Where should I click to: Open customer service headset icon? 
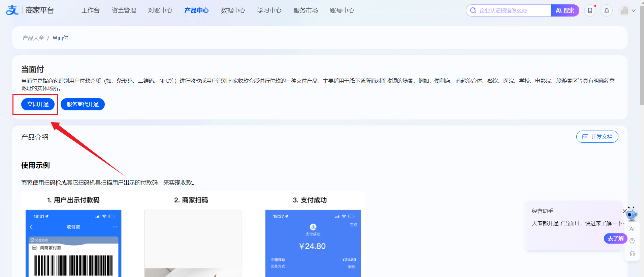(632, 253)
